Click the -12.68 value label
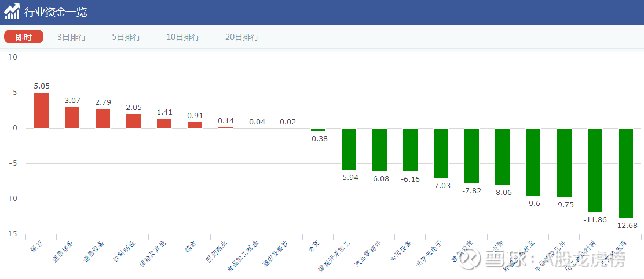The image size is (644, 279). point(625,226)
